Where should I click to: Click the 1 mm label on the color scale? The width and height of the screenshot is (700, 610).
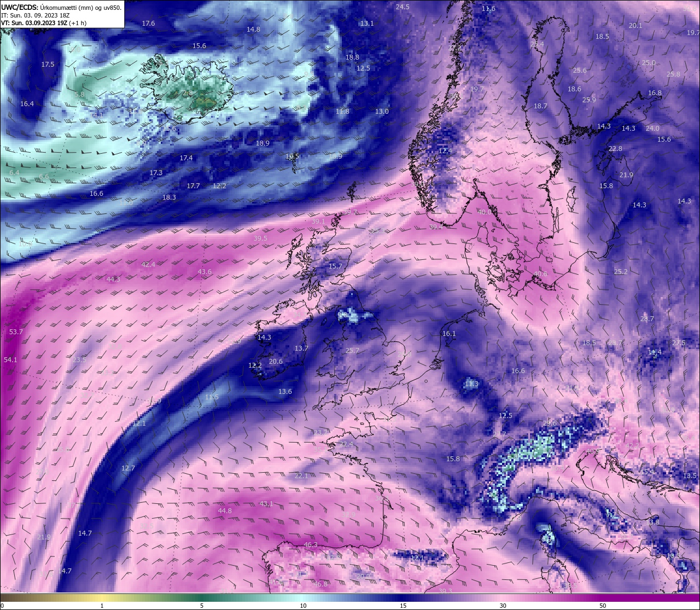click(102, 606)
